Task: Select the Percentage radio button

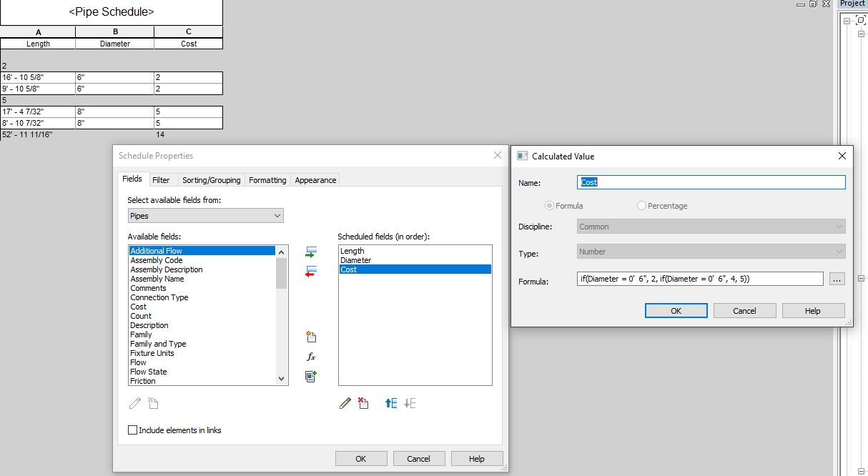Action: click(641, 206)
